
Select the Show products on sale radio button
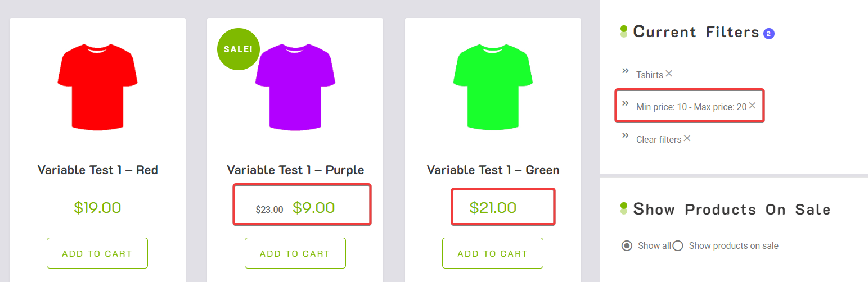(x=678, y=245)
